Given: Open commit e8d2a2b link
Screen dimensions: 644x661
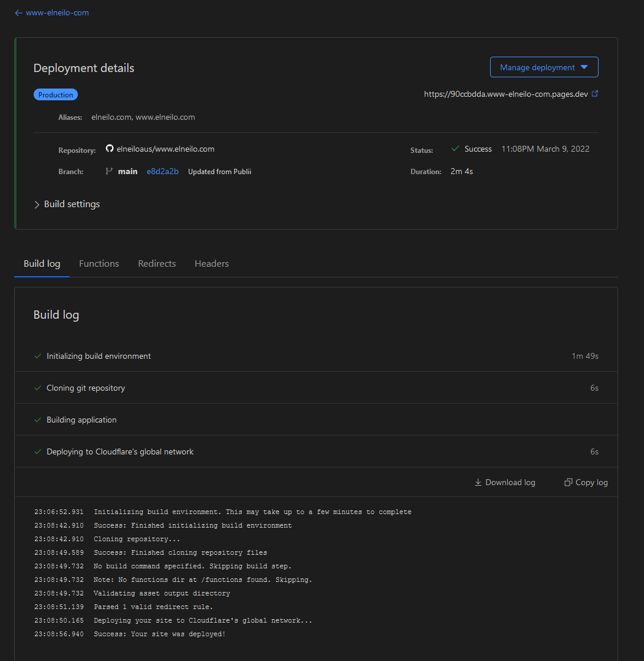Looking at the screenshot, I should [162, 172].
